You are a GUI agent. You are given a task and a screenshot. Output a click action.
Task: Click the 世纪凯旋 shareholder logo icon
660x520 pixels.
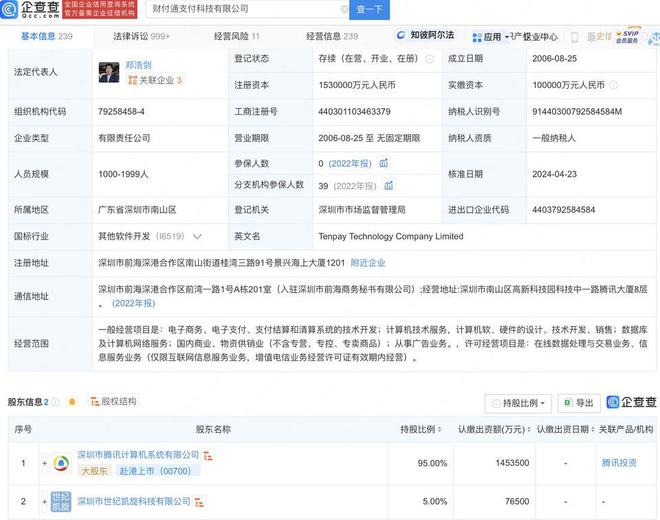pos(61,501)
